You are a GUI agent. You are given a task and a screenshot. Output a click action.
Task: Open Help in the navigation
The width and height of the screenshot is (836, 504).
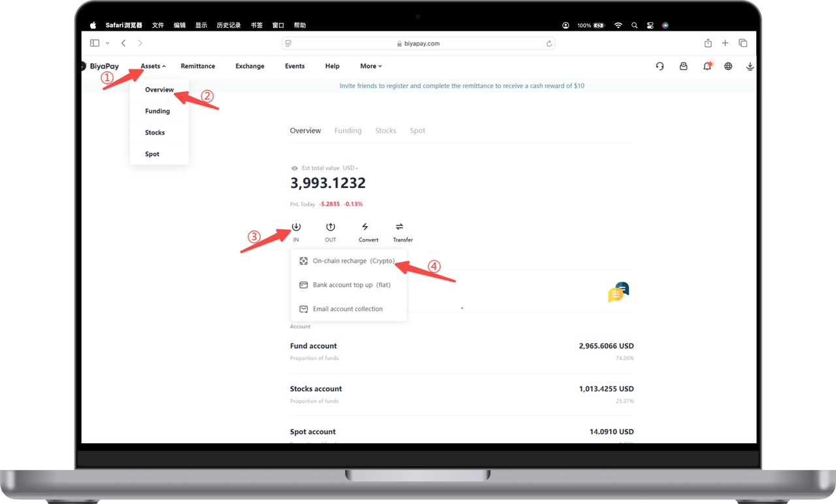point(332,66)
